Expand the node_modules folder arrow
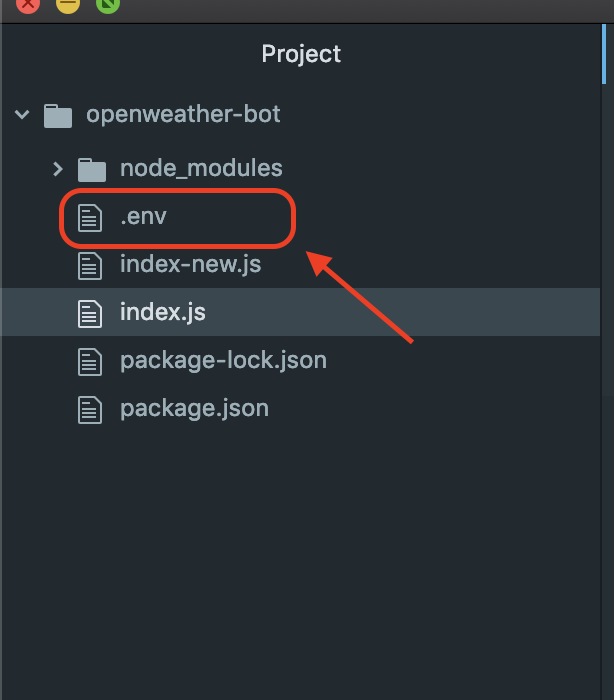This screenshot has width=614, height=700. coord(58,169)
